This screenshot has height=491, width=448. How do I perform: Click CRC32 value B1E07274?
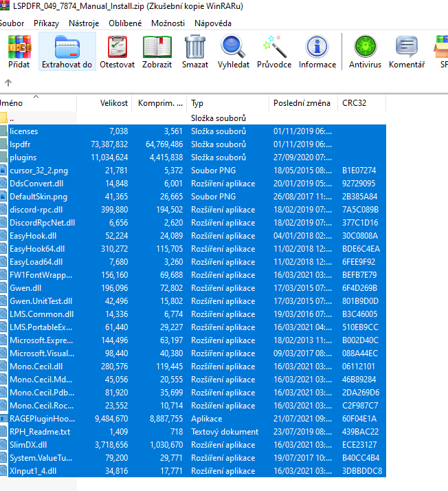coord(359,171)
